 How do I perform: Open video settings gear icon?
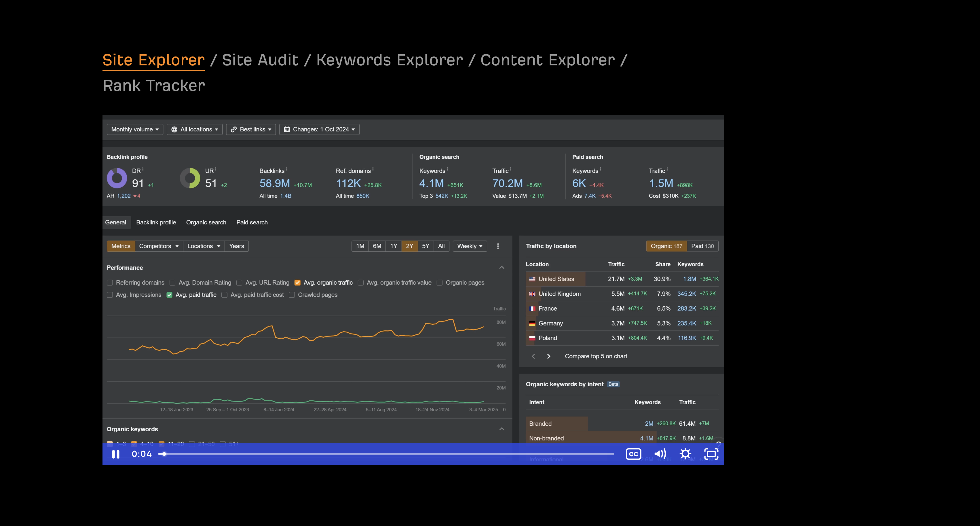(685, 454)
